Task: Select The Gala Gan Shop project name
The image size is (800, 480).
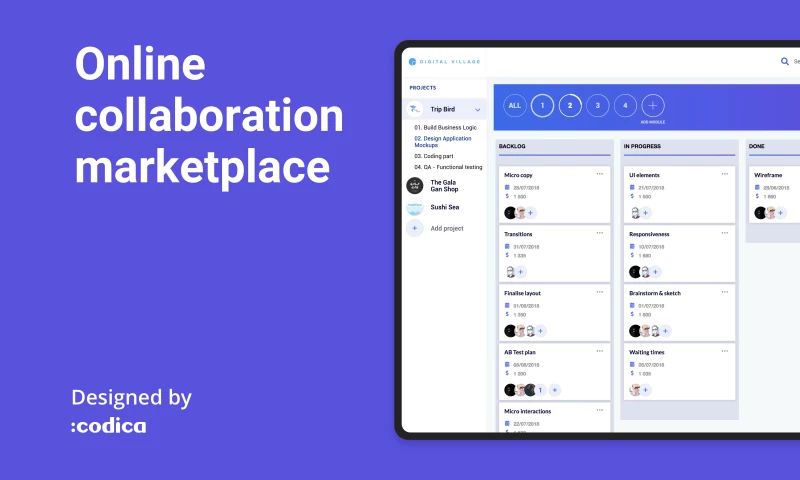Action: click(x=444, y=186)
